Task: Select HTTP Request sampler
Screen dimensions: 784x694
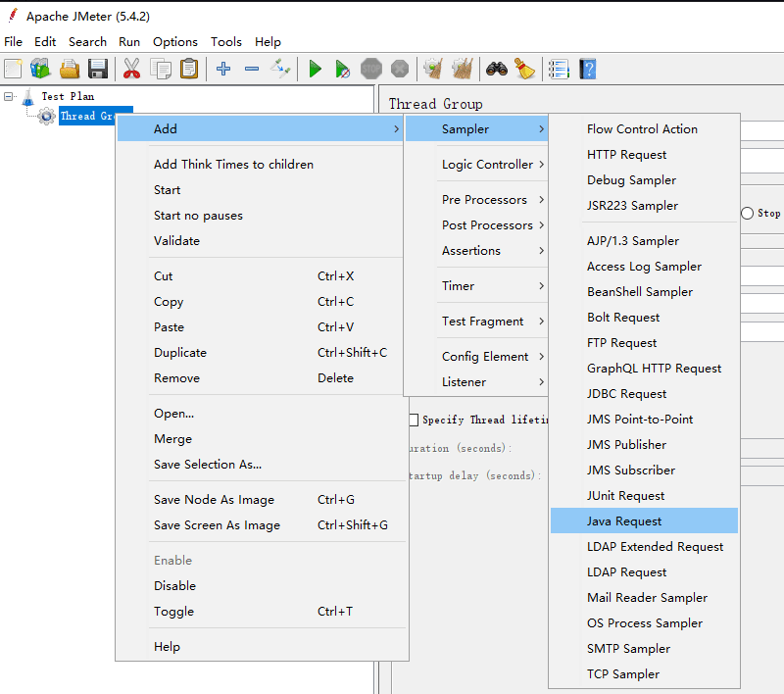Action: coord(644,155)
